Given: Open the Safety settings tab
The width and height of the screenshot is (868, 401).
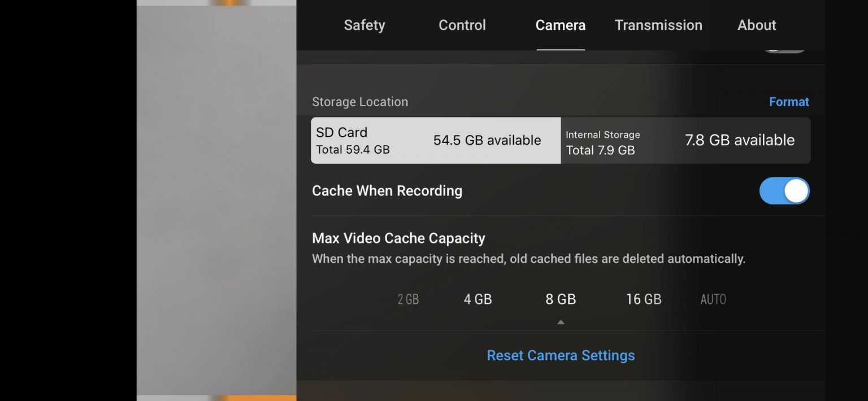Looking at the screenshot, I should click(x=364, y=25).
